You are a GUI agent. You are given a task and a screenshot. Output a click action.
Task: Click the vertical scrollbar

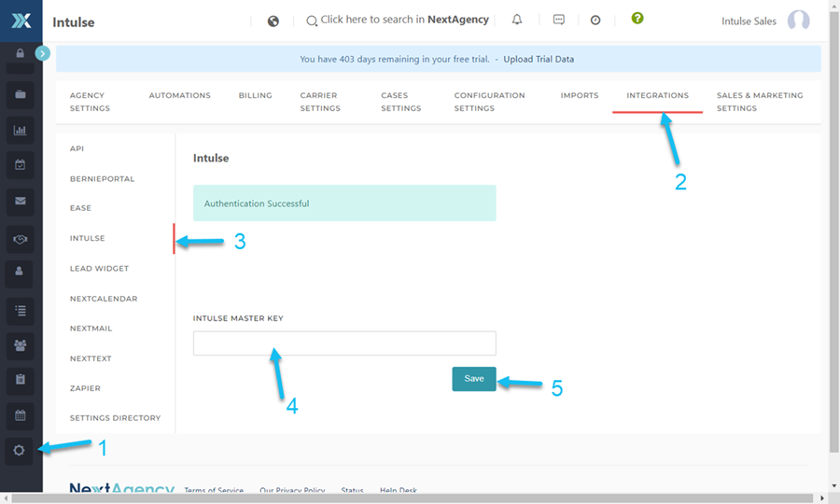pos(834,231)
